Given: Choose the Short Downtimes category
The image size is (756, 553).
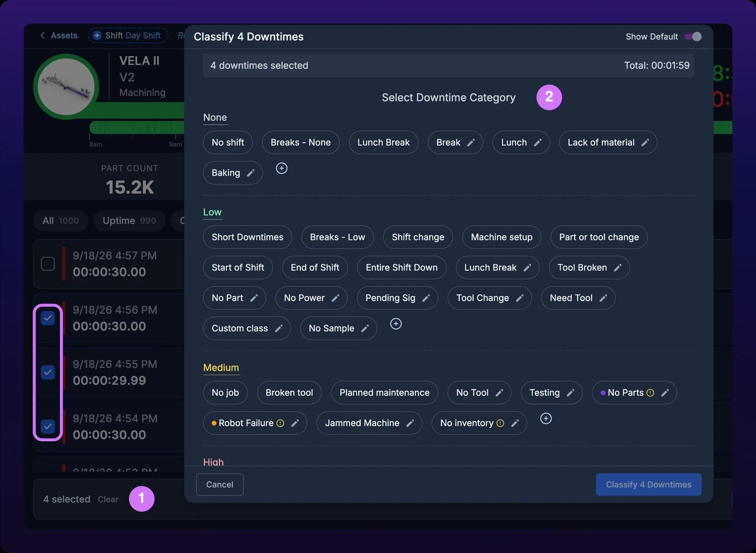Looking at the screenshot, I should coord(248,237).
